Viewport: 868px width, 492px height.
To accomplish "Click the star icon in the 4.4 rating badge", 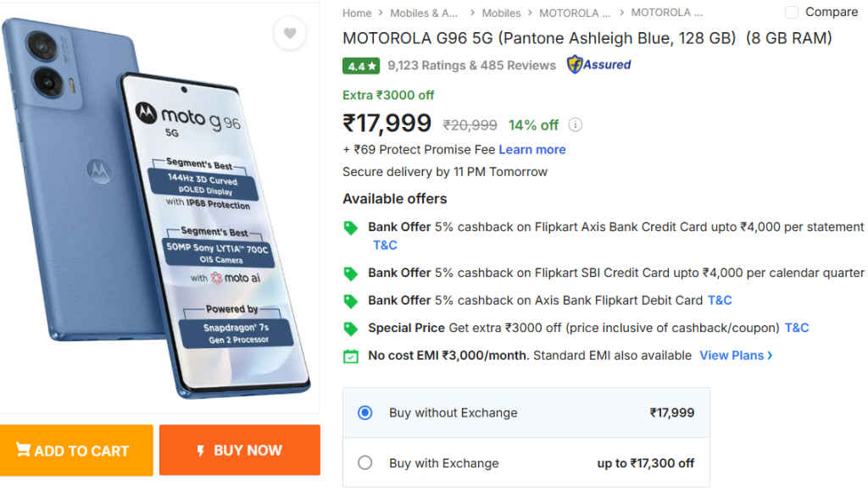I will (370, 64).
